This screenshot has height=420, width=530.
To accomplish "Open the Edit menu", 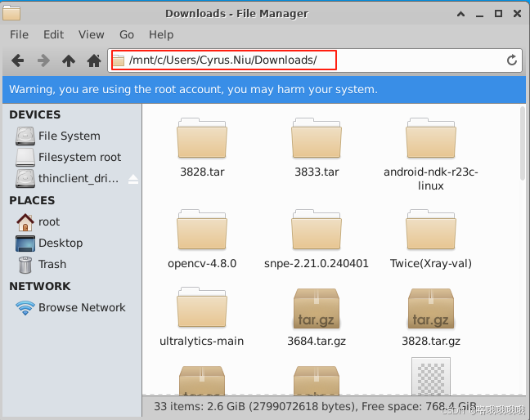I will point(53,34).
